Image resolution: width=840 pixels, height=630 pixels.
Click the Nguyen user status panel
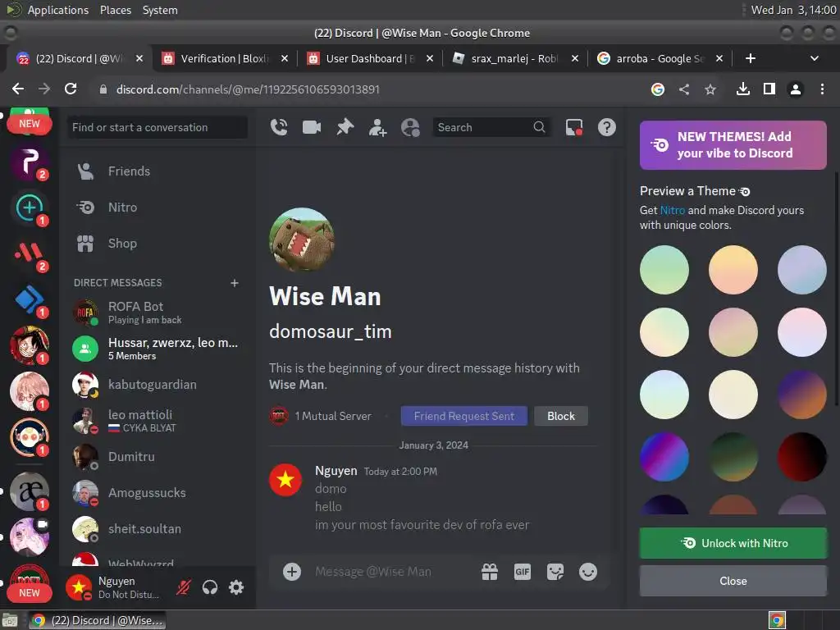pyautogui.click(x=116, y=587)
